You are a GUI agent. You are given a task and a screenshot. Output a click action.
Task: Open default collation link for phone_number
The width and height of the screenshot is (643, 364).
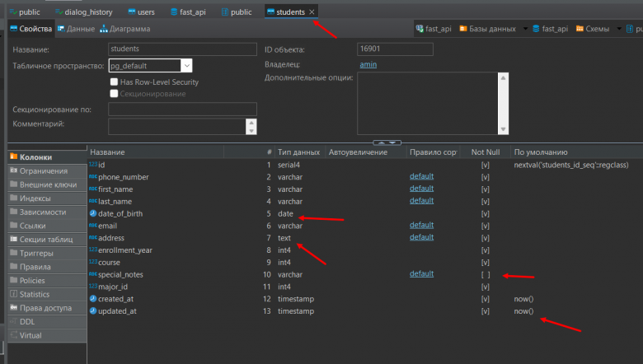pos(421,176)
